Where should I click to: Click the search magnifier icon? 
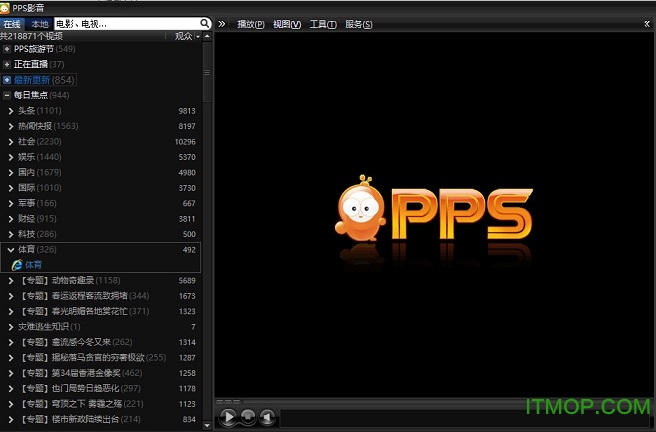(205, 23)
